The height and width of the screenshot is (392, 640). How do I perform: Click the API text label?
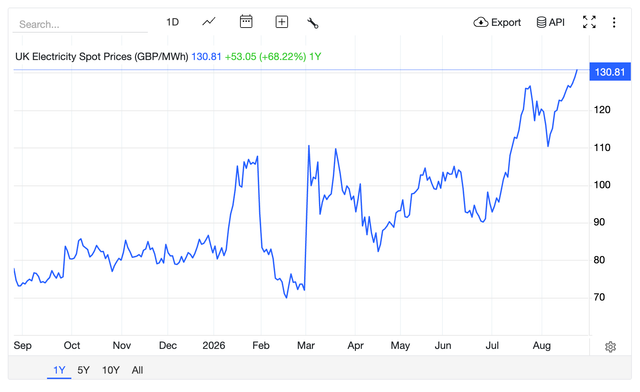click(x=557, y=22)
